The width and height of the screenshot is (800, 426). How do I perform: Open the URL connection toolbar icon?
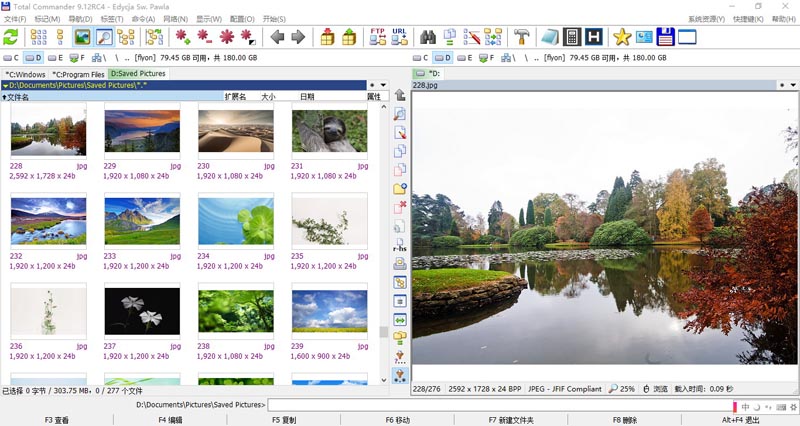point(399,37)
